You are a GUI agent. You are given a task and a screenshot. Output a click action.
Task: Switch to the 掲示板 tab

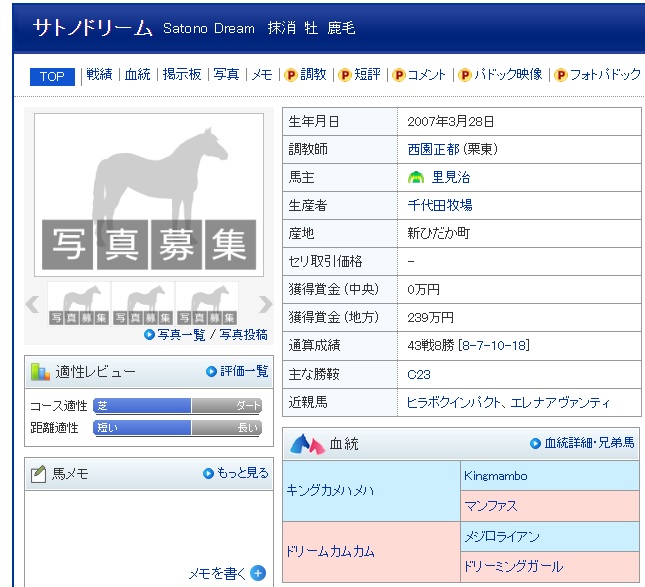click(x=182, y=75)
